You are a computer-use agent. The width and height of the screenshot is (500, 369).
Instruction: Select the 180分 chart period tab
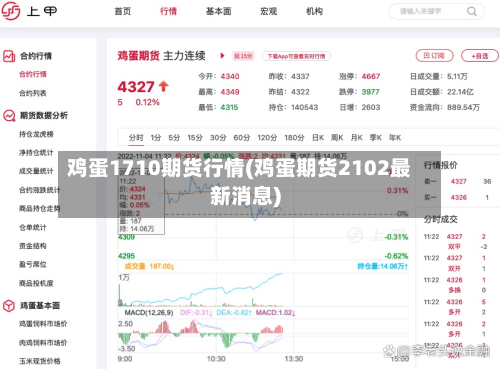click(x=294, y=138)
